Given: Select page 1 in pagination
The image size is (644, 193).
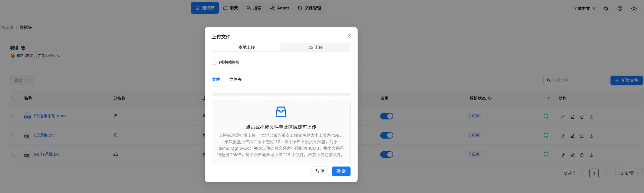Looking at the screenshot, I should (x=594, y=173).
